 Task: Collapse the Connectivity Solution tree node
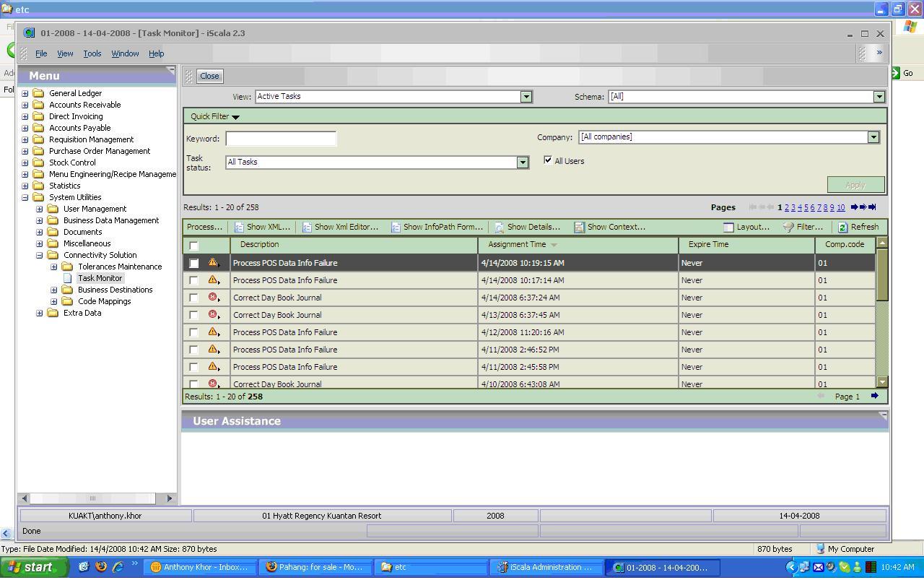tap(40, 255)
